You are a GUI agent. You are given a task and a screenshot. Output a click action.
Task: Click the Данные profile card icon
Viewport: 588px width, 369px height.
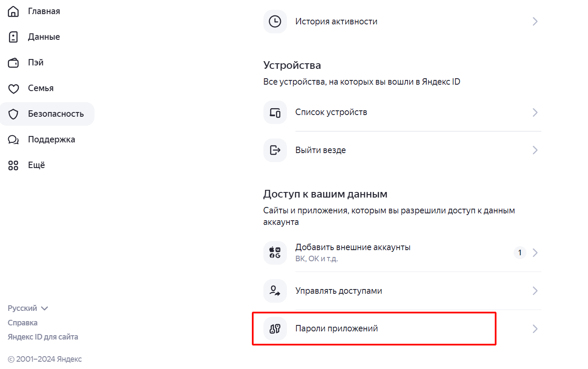pos(14,37)
